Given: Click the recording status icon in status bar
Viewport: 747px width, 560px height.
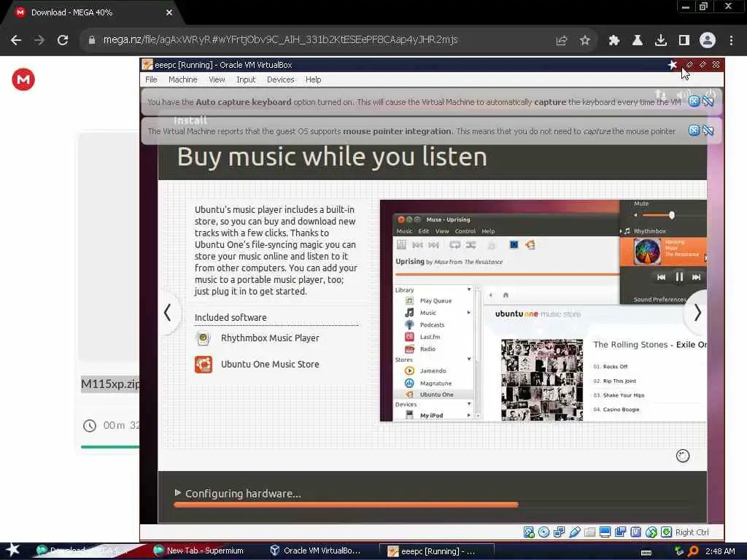Looking at the screenshot, I should click(620, 532).
